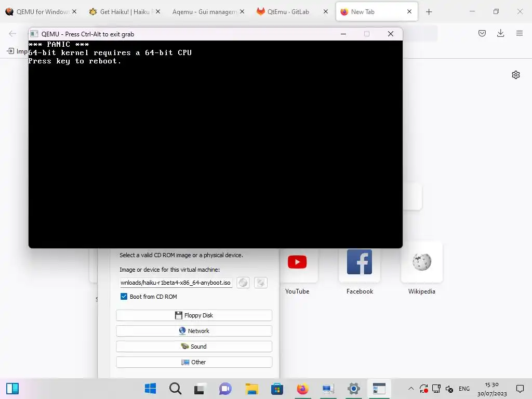The width and height of the screenshot is (532, 399).
Task: Switch to Firefox from the taskbar
Action: point(302,389)
